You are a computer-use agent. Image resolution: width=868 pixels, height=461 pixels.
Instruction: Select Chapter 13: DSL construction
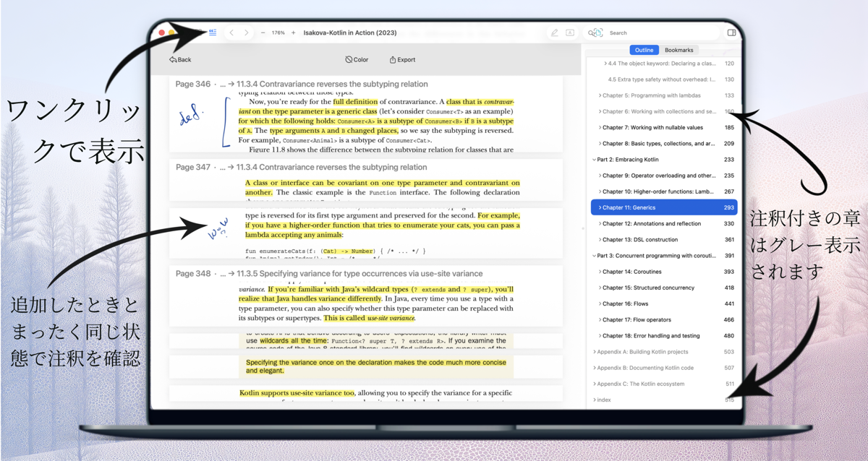(664, 239)
